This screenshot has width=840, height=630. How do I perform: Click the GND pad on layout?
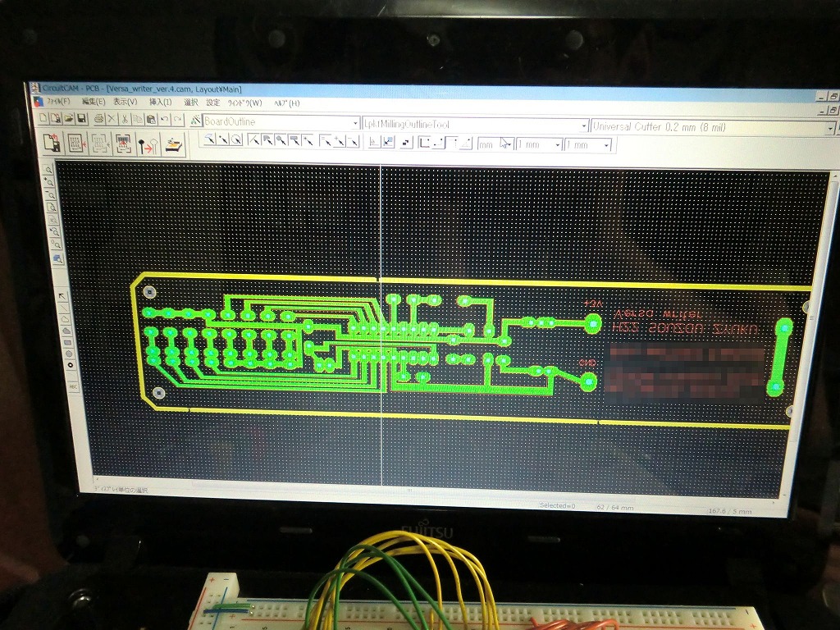coord(588,381)
